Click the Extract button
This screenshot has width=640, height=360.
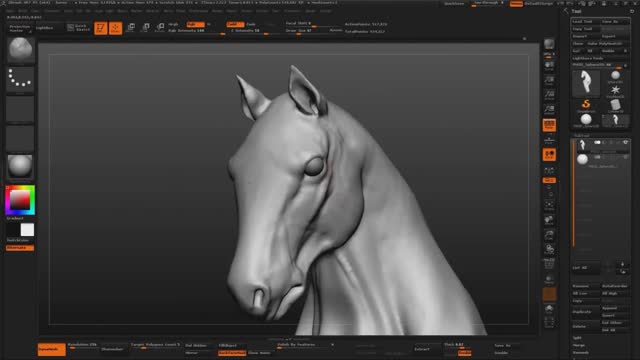click(x=422, y=349)
